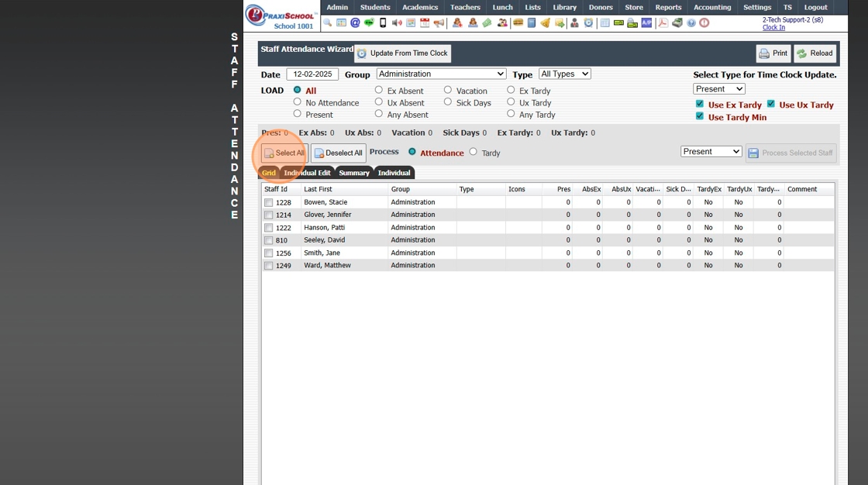Viewport: 868px width, 485px height.
Task: Open the blue help question icon
Action: (691, 22)
